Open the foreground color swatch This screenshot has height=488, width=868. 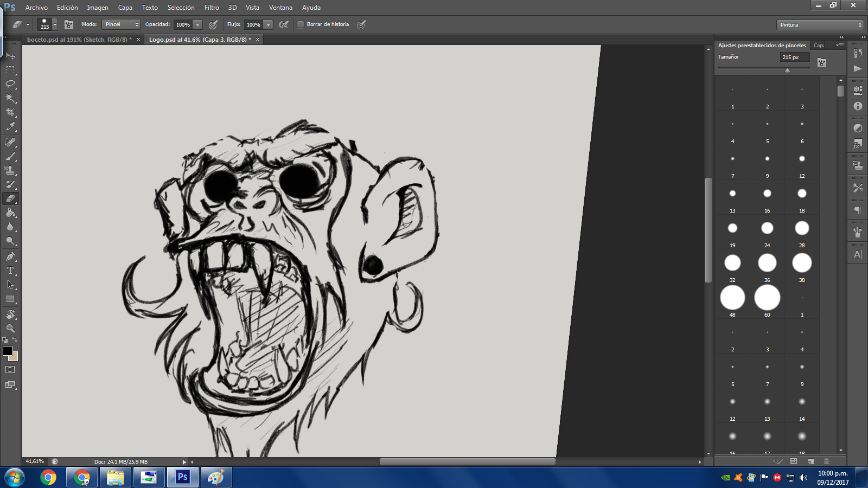(x=7, y=351)
